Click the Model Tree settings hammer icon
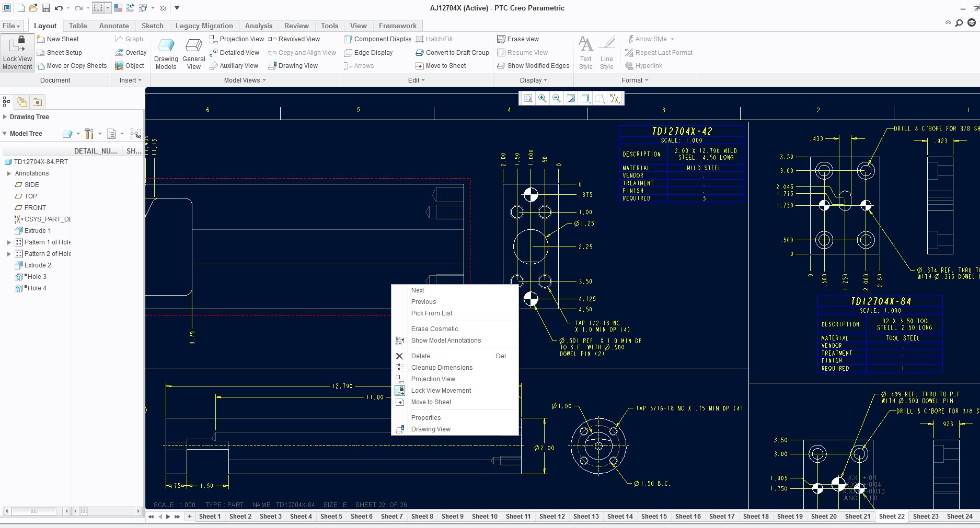The width and height of the screenshot is (980, 528). point(89,134)
